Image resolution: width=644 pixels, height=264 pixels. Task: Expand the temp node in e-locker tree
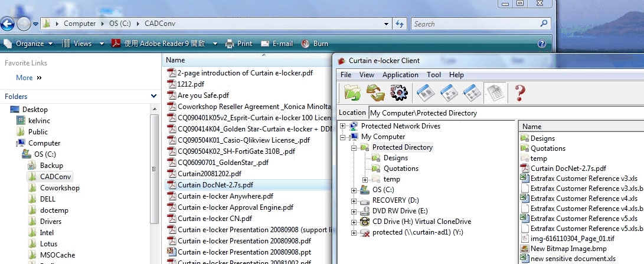tap(365, 180)
